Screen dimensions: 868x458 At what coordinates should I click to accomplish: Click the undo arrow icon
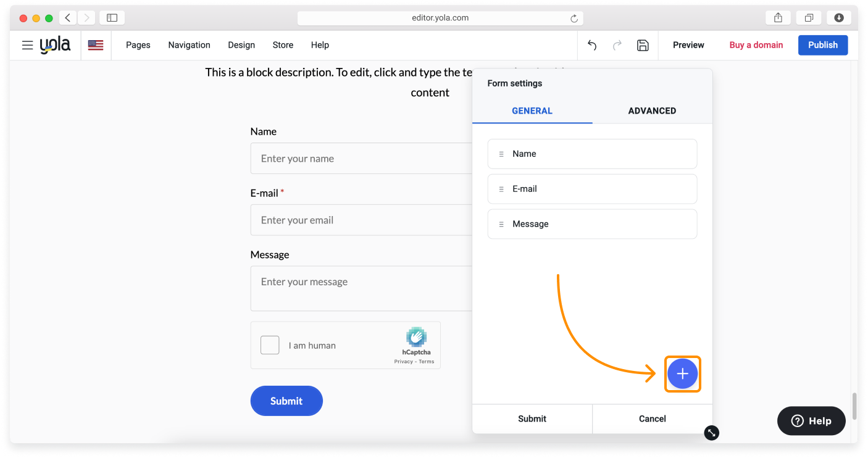591,45
